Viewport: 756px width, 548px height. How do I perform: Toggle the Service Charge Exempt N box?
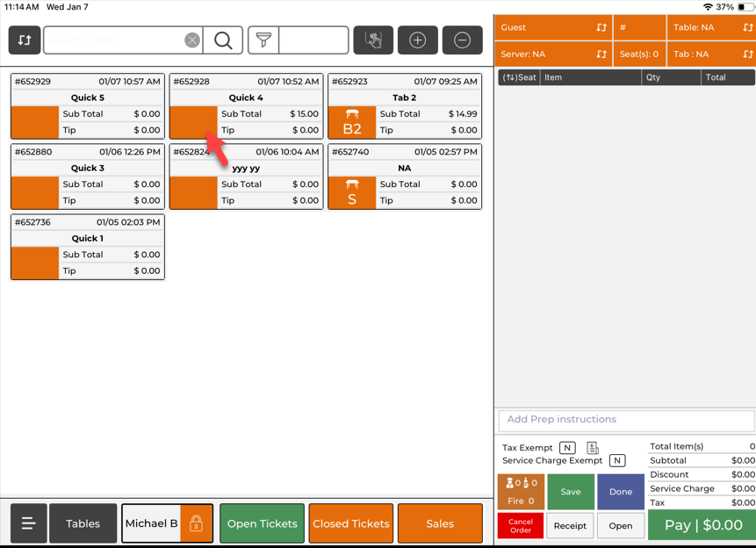[617, 460]
